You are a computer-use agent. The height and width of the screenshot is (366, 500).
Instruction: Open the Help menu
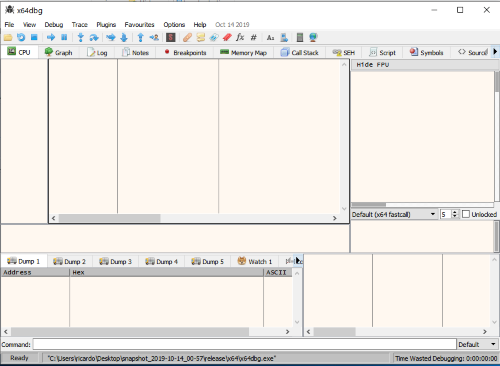200,25
